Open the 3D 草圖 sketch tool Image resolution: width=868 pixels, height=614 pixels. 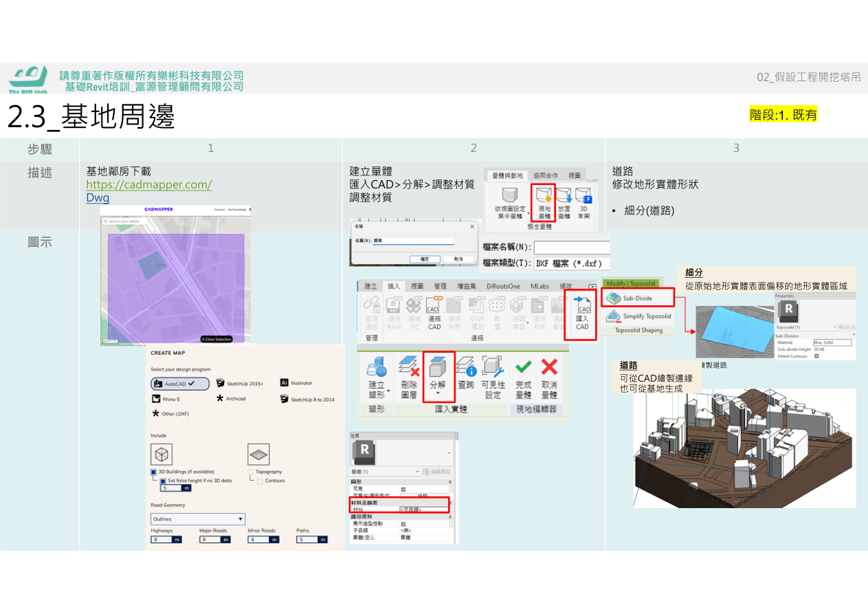(583, 203)
